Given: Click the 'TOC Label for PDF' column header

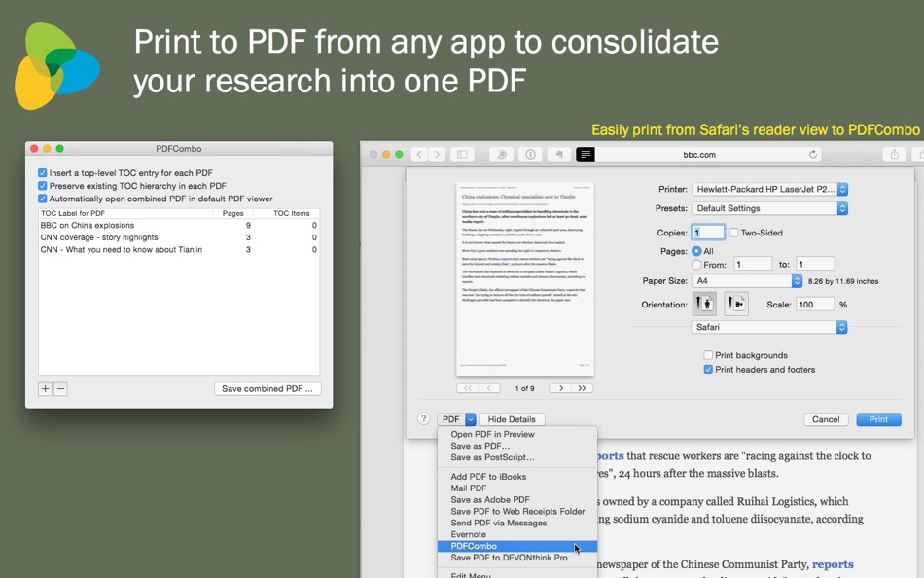Looking at the screenshot, I should click(x=123, y=213).
